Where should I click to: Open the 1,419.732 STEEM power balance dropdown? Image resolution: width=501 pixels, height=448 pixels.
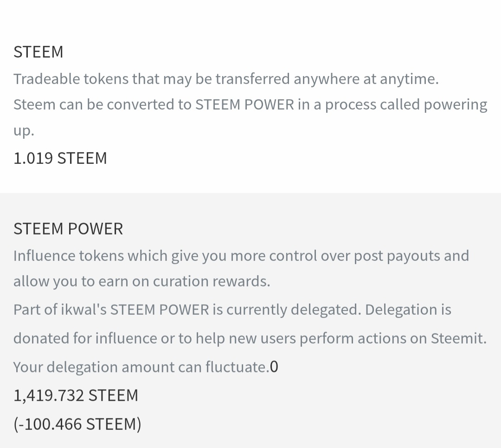click(76, 395)
